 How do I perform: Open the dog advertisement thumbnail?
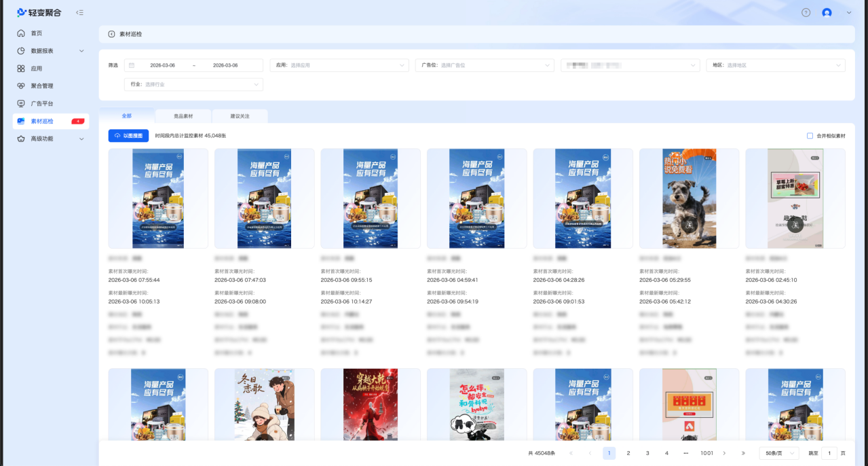[x=689, y=198]
